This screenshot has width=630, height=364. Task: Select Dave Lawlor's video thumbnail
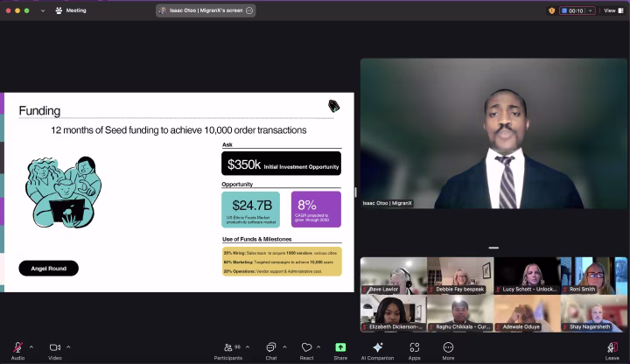pyautogui.click(x=394, y=276)
